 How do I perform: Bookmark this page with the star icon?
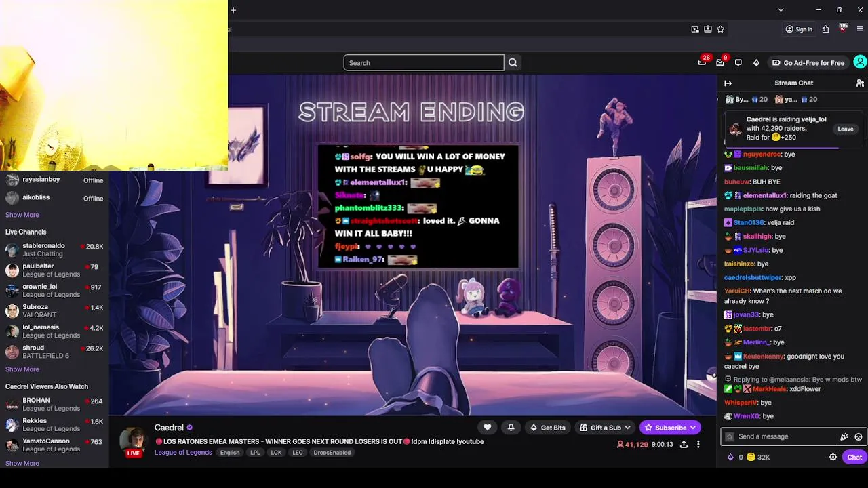pos(721,29)
